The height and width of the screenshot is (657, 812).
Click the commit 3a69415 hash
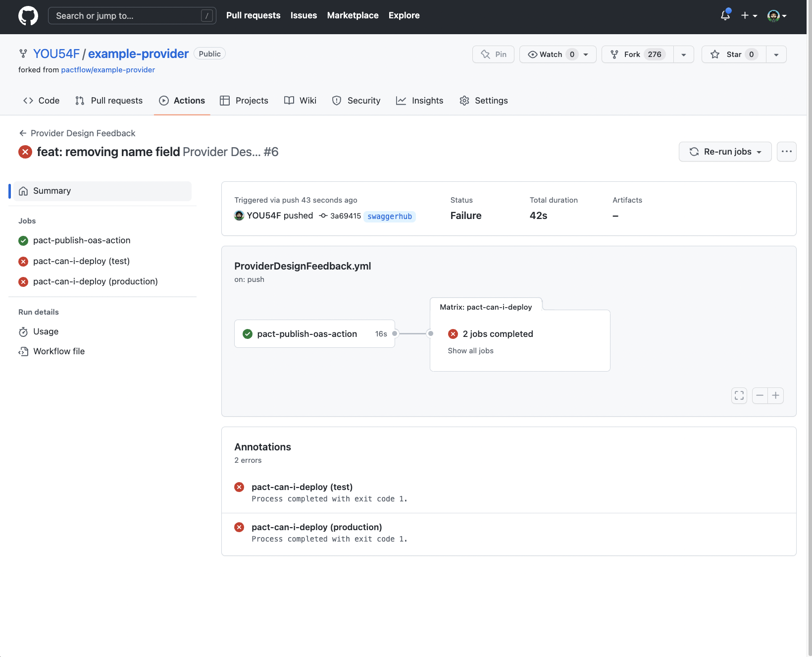tap(345, 216)
